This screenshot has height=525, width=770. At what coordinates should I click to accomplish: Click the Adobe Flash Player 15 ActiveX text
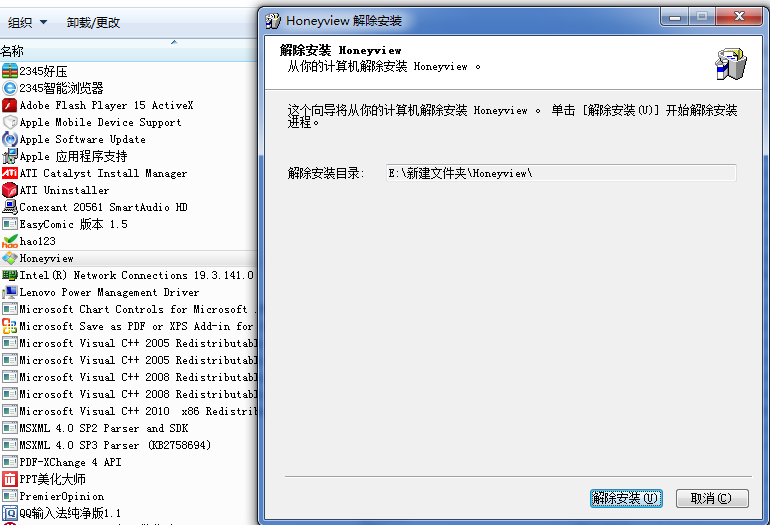coord(106,105)
